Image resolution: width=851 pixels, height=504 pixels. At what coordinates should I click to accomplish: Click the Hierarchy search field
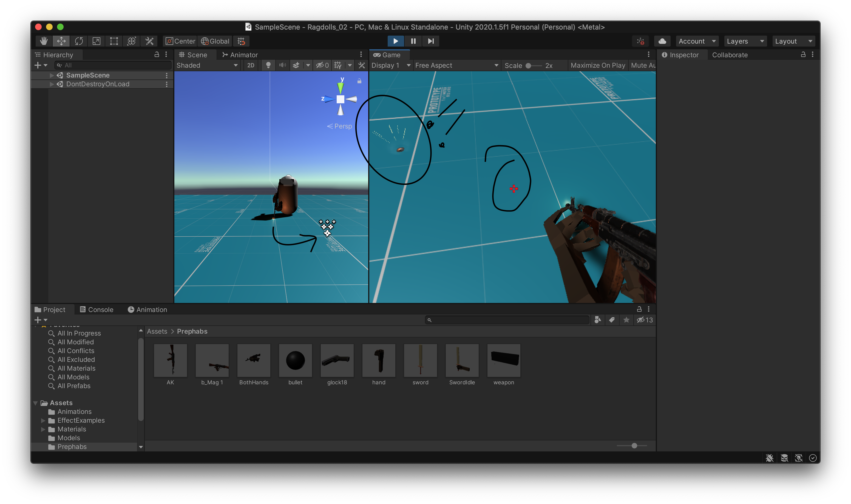click(113, 65)
